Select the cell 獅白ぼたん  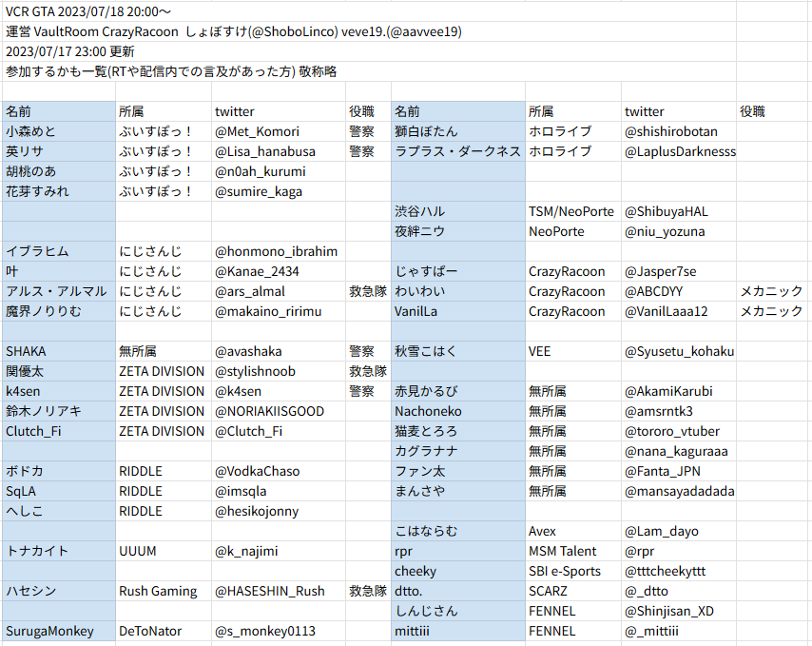(458, 131)
